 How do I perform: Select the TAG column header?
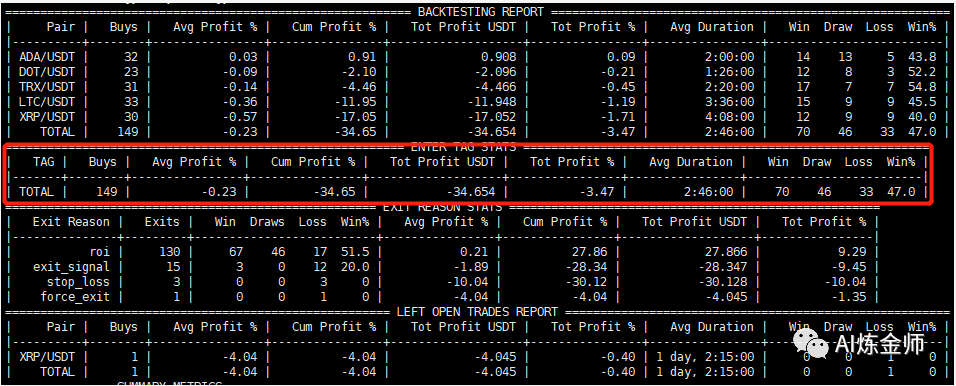point(43,162)
